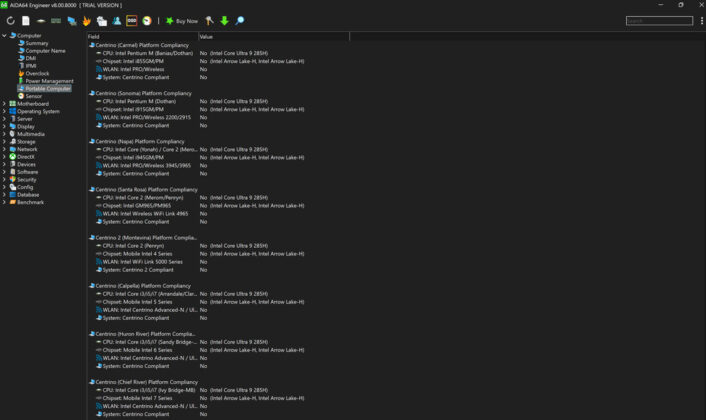The height and width of the screenshot is (420, 706).
Task: Click the Value column header
Action: [273, 36]
